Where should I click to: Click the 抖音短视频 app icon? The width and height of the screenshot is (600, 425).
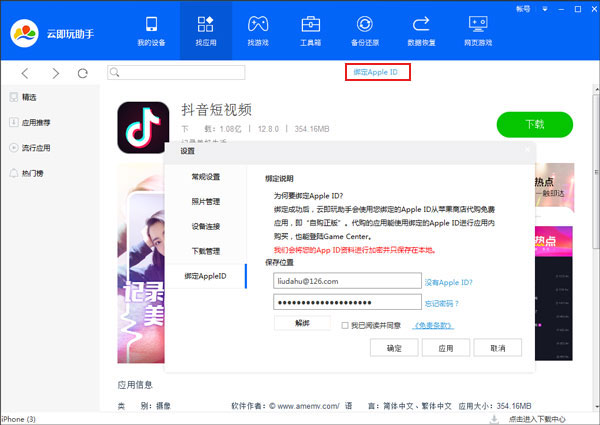[x=143, y=127]
